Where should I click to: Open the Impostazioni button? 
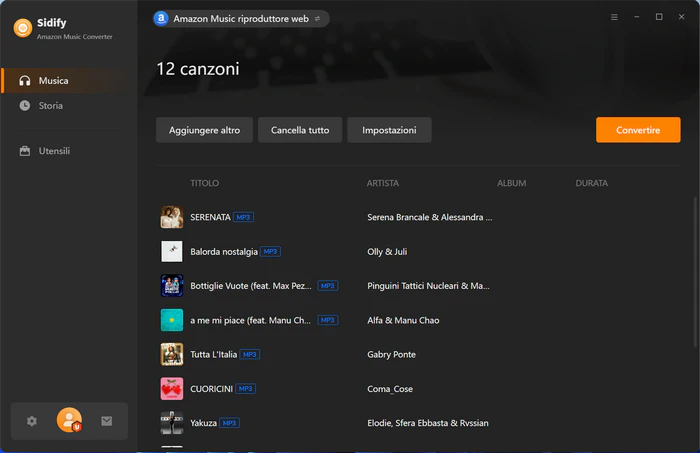tap(389, 130)
